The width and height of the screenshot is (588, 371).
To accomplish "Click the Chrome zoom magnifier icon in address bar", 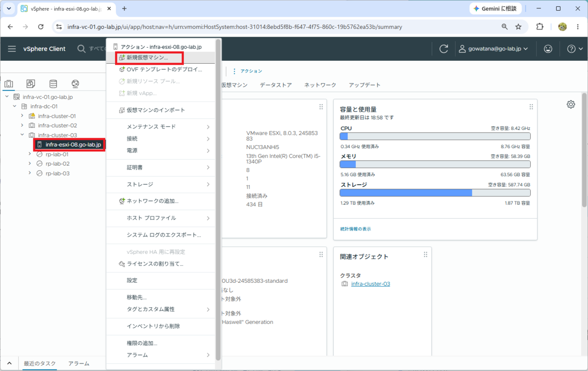I will (x=505, y=27).
